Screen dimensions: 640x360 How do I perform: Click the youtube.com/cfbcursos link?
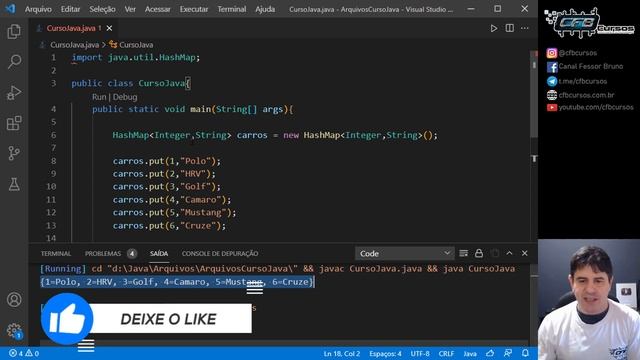[x=590, y=107]
